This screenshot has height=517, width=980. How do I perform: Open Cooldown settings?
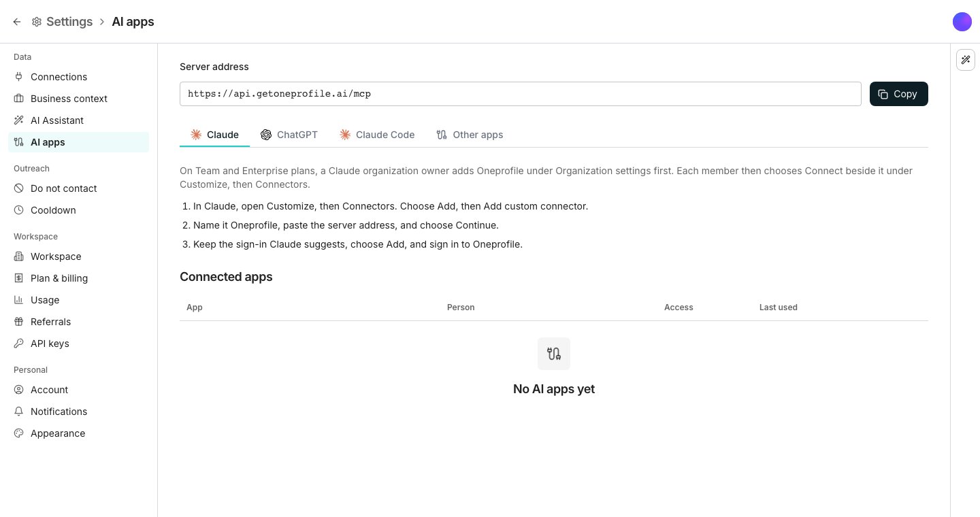[78, 210]
